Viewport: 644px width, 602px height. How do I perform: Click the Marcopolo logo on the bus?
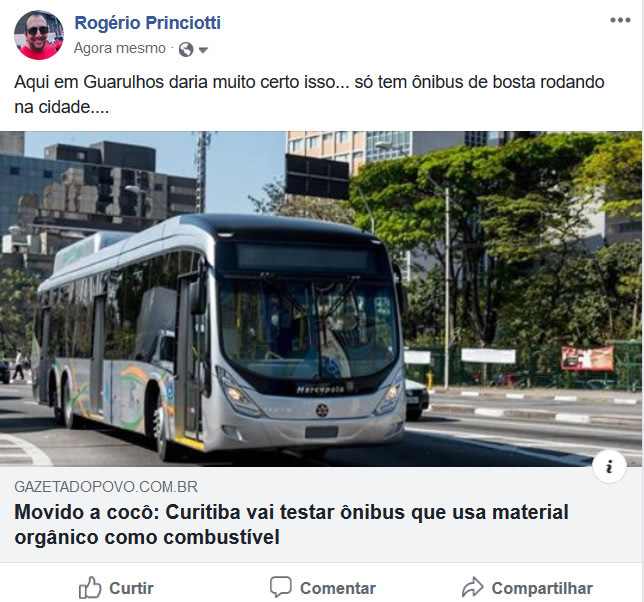coord(320,390)
